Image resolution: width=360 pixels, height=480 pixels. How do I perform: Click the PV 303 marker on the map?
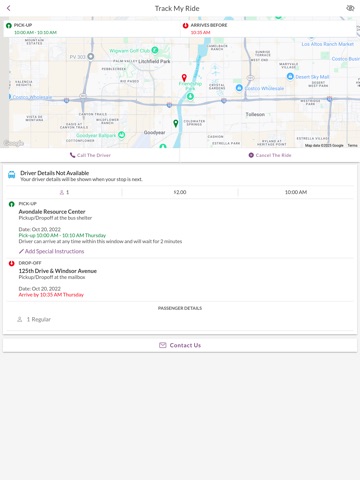pos(90,57)
